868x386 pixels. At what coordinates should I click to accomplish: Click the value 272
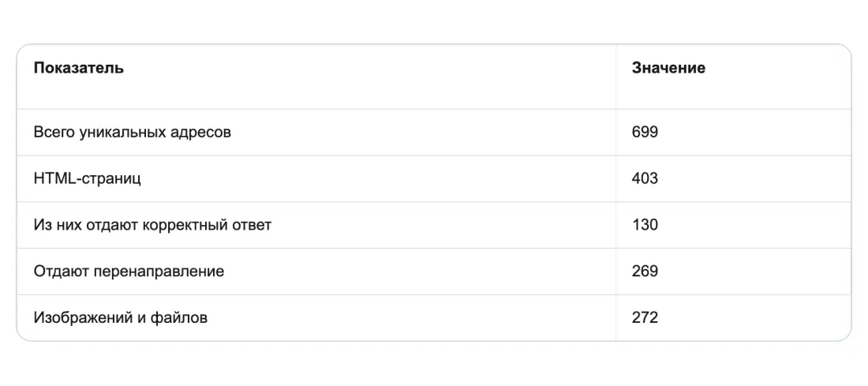[645, 318]
